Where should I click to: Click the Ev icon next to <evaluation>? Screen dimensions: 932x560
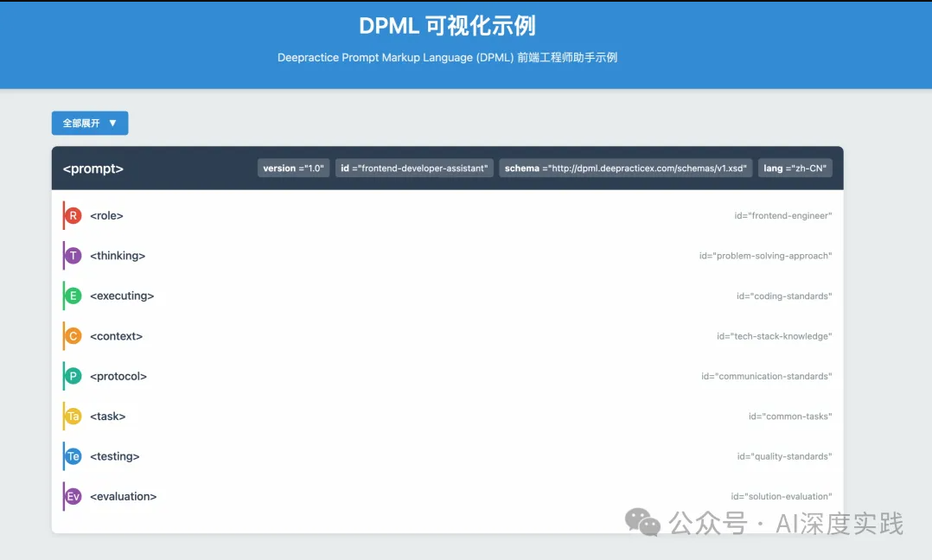point(73,496)
